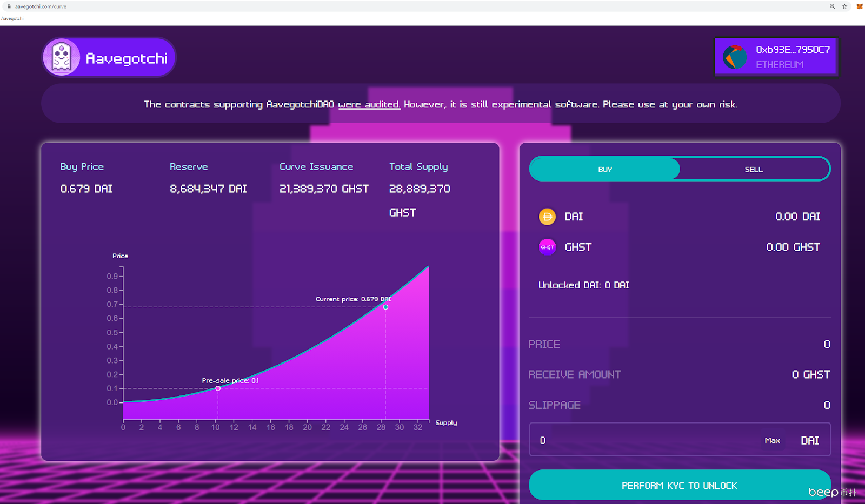865x504 pixels.
Task: Click the 'Current price: 0.679 DAI' chart label
Action: [353, 299]
